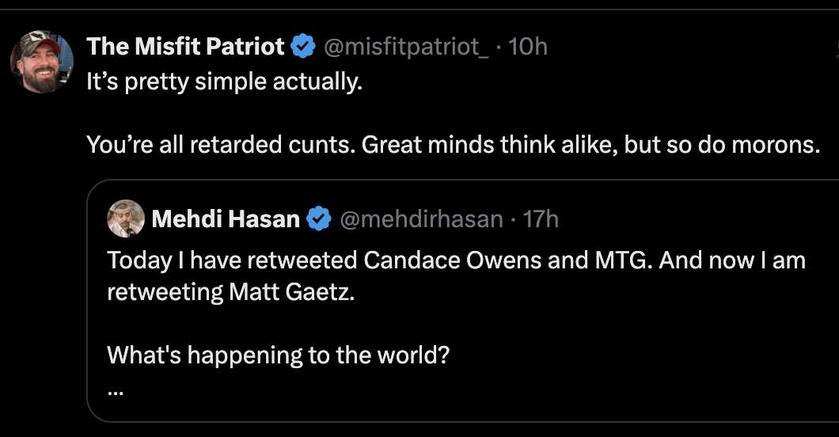
Task: Click The Misfit Patriot profile avatar
Action: pyautogui.click(x=42, y=61)
